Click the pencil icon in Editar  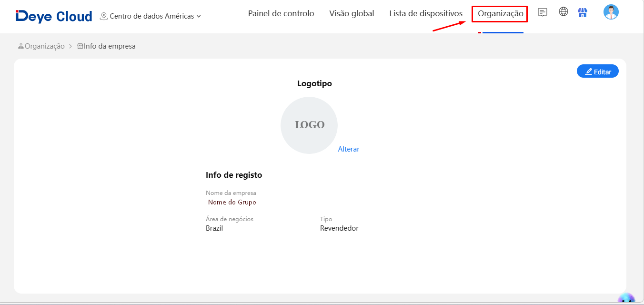click(589, 71)
